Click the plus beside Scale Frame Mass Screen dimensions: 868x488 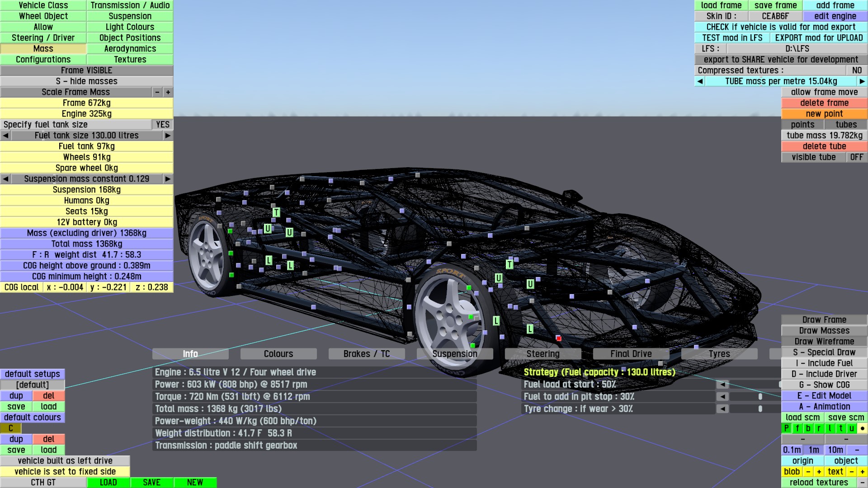[168, 92]
